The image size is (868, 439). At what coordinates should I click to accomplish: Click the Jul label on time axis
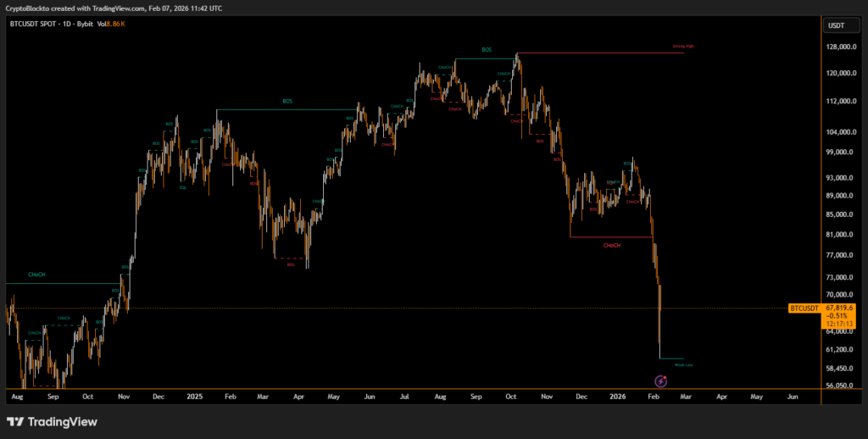[404, 396]
